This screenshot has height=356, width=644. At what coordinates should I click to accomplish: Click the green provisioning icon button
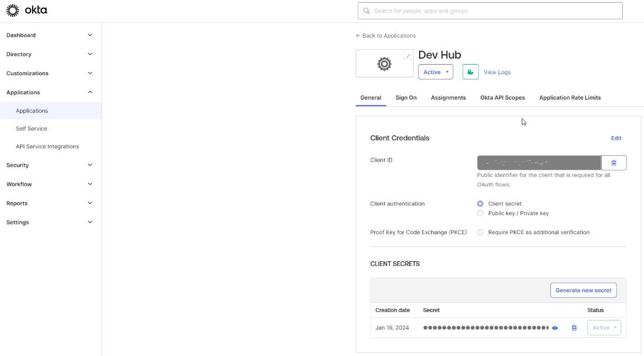pos(470,72)
